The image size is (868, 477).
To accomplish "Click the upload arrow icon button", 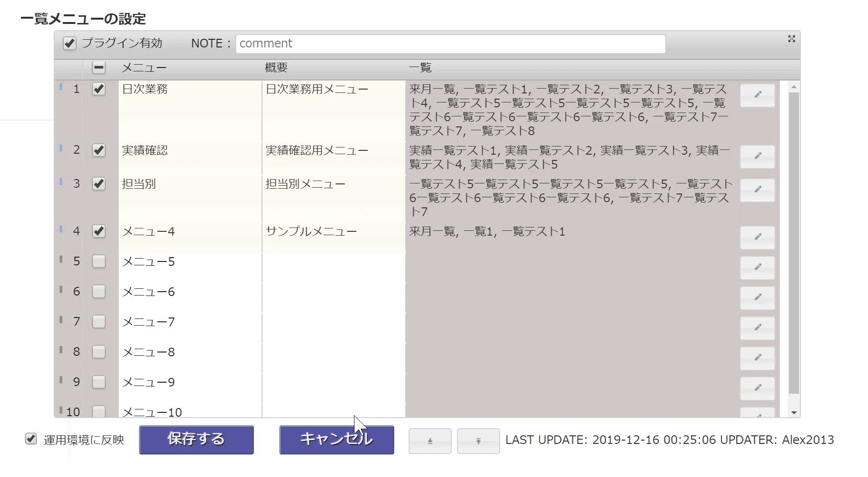I will click(478, 441).
